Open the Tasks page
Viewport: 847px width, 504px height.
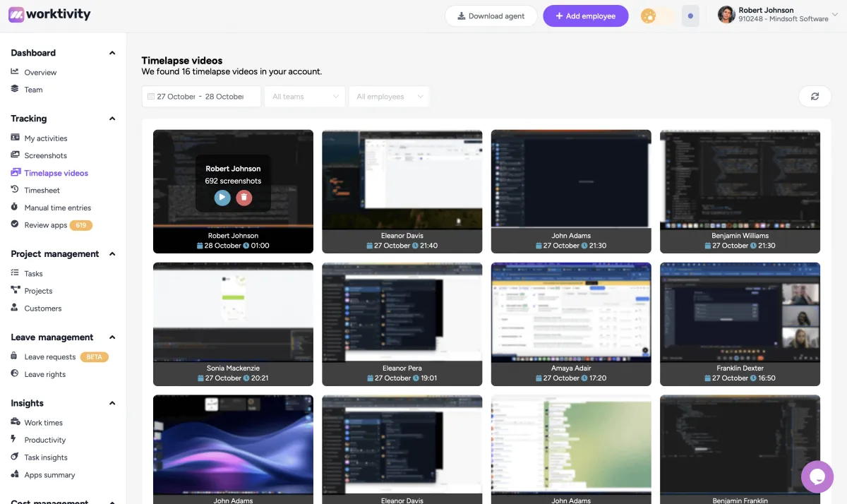[x=34, y=274]
